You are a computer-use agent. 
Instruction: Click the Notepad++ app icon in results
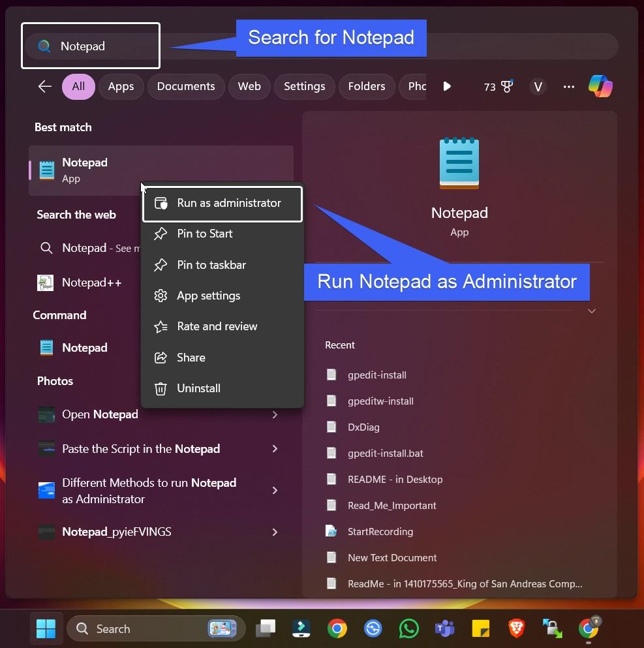coord(46,283)
